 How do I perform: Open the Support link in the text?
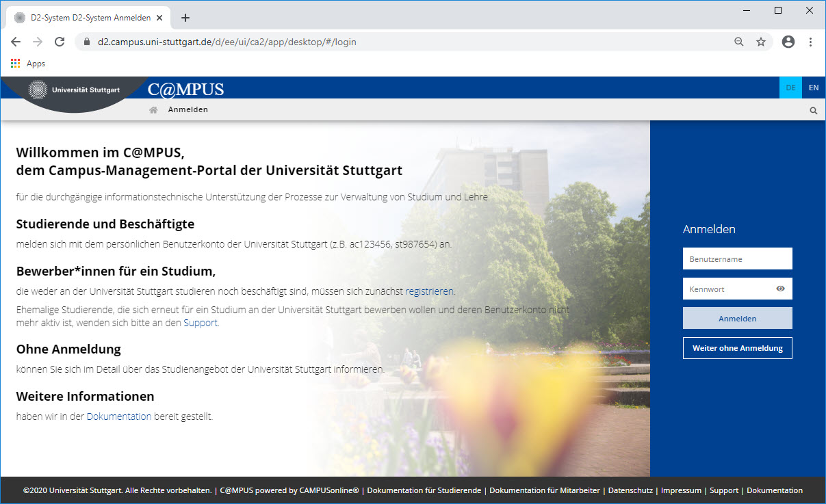[x=201, y=323]
